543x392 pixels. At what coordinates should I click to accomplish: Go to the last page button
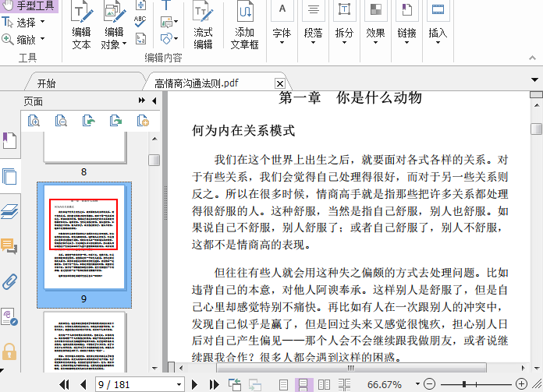214,384
